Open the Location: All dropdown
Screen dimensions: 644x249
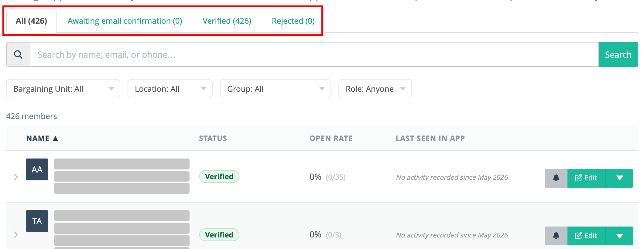(170, 89)
